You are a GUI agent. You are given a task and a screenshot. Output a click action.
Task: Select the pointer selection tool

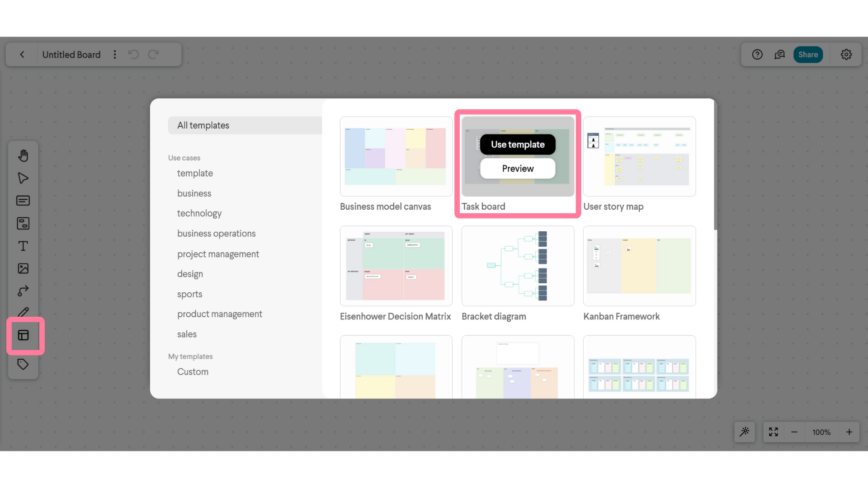[x=23, y=178]
